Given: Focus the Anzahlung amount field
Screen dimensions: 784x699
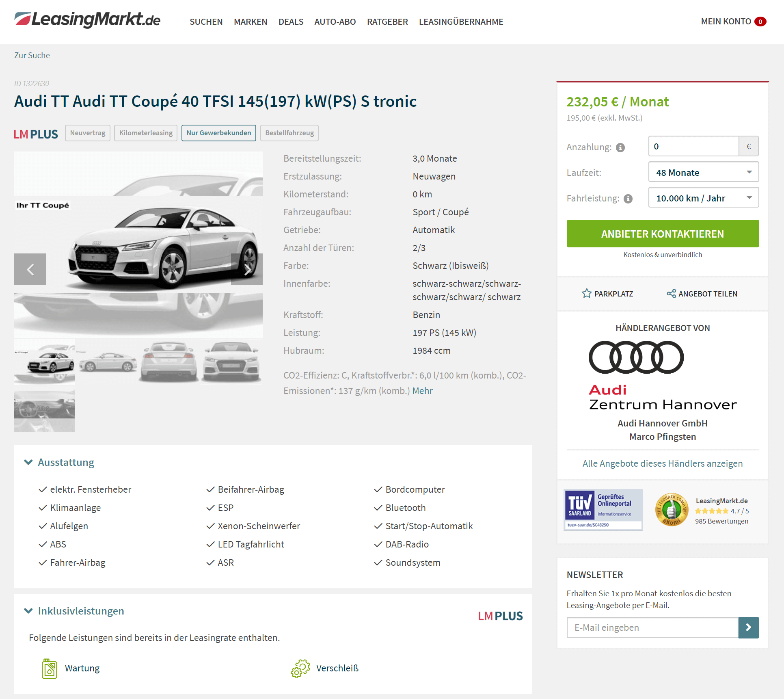Looking at the screenshot, I should tap(693, 146).
